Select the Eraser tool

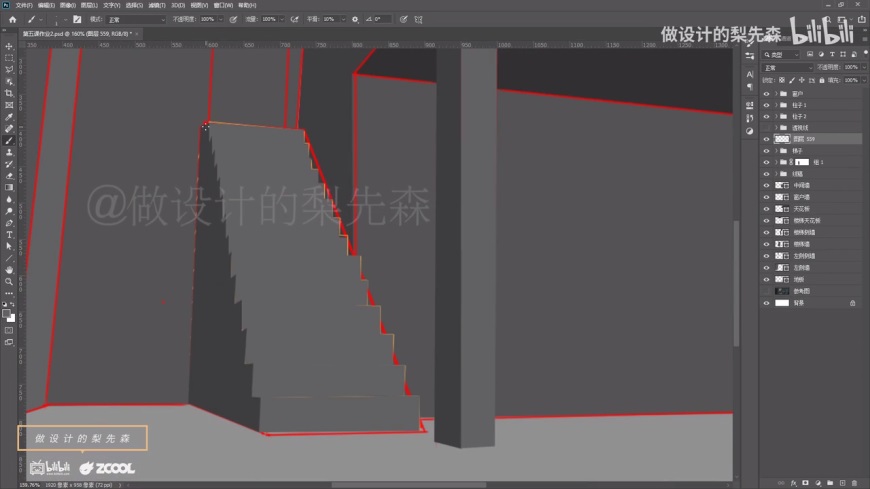[9, 176]
